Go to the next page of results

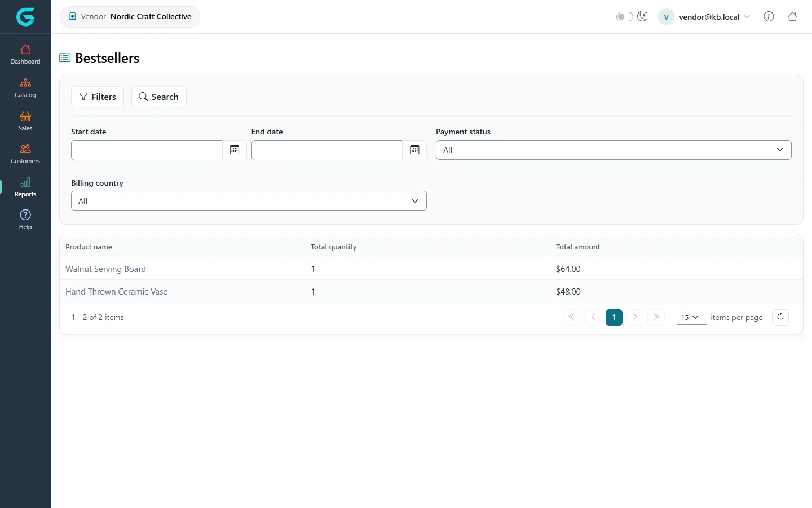tap(635, 317)
